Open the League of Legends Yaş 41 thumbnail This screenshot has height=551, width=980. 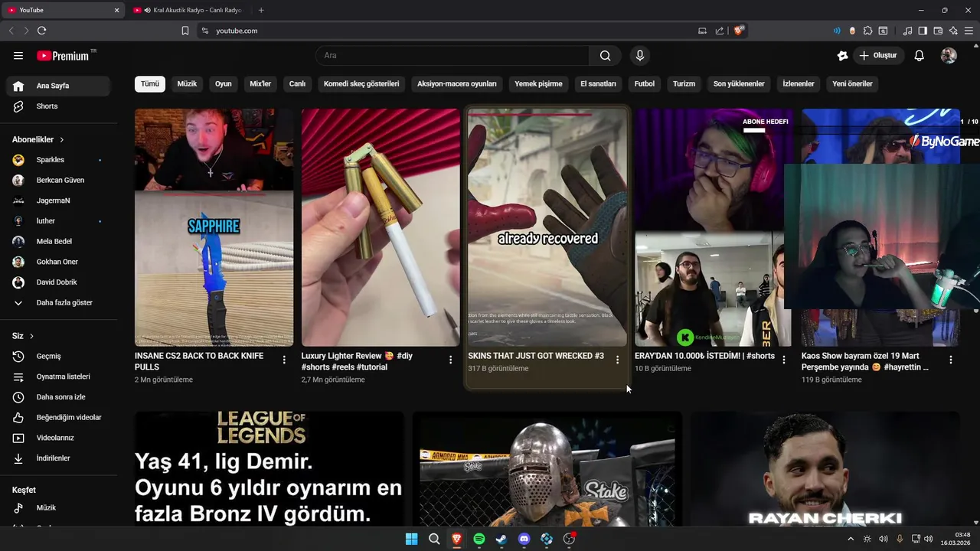pos(269,469)
